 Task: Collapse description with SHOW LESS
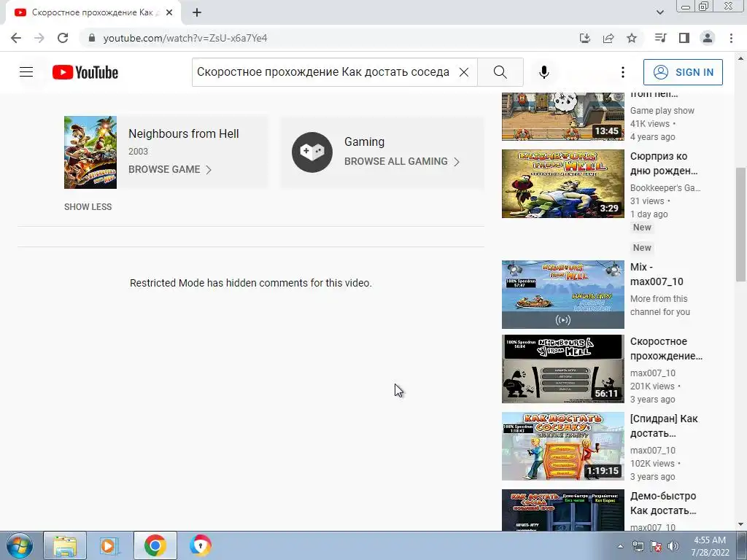coord(88,207)
